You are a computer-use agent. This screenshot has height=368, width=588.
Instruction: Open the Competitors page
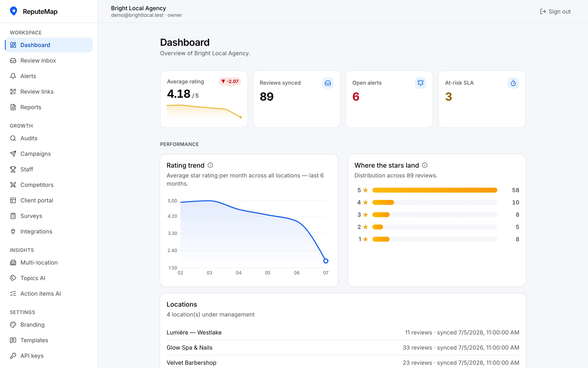point(49,185)
